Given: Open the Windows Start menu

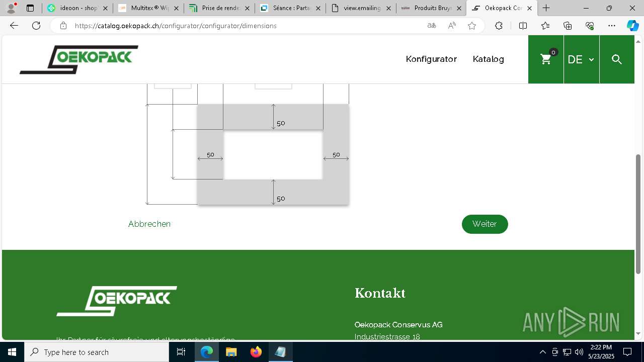Looking at the screenshot, I should coord(12,352).
